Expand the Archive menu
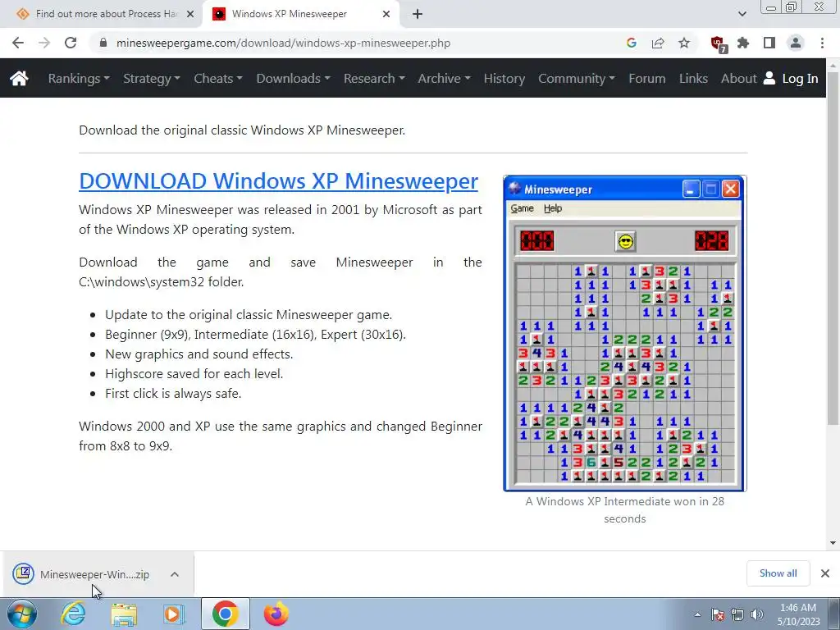The height and width of the screenshot is (630, 840). [444, 78]
